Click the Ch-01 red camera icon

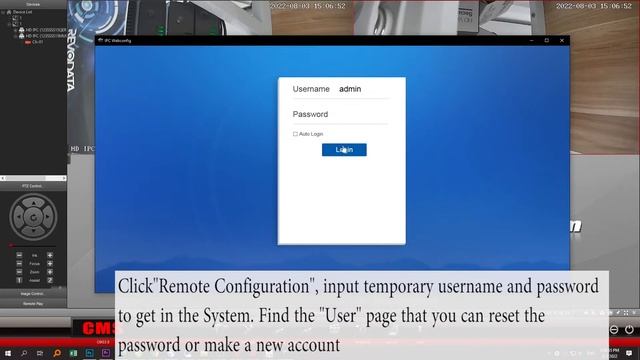(x=28, y=42)
